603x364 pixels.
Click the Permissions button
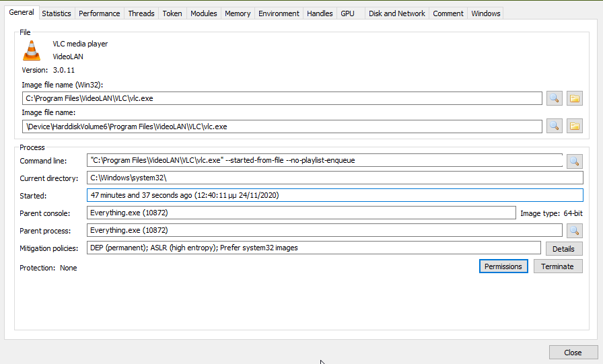(503, 266)
